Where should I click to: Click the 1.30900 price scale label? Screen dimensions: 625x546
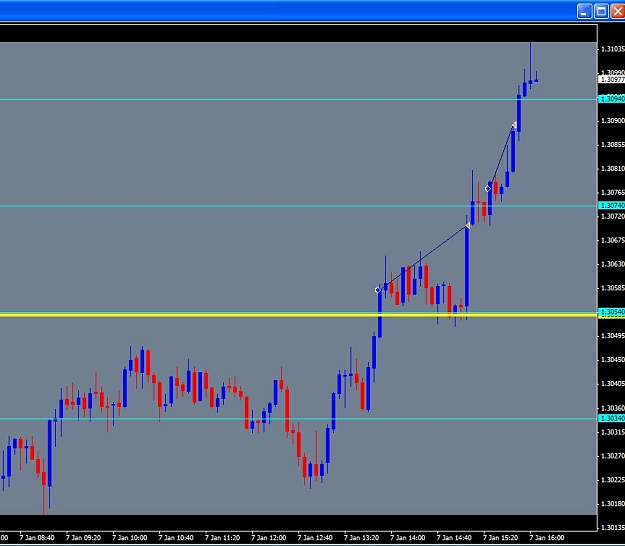613,120
